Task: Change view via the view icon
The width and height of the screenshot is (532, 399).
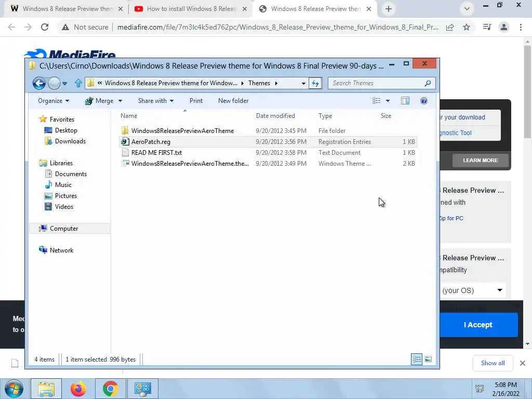Action: pyautogui.click(x=376, y=101)
